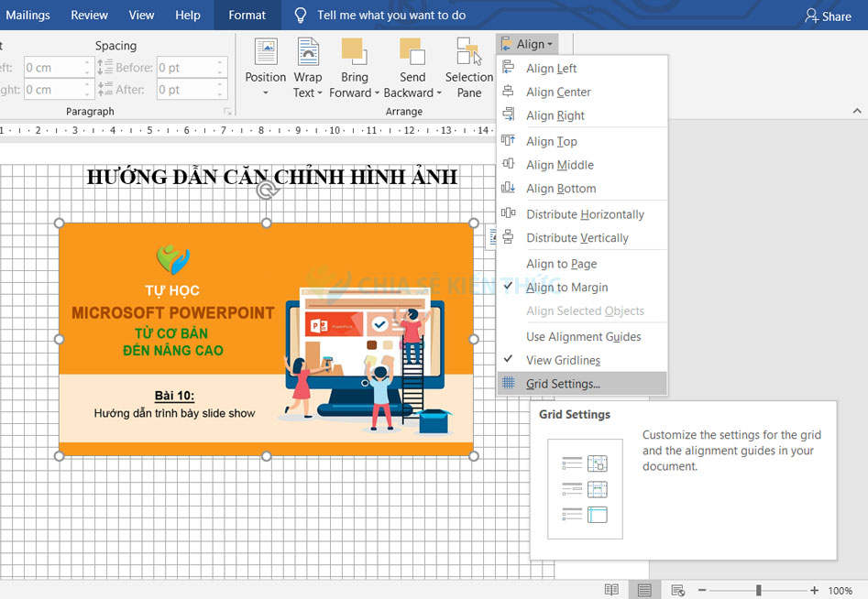Click the horizontal ruler
The width and height of the screenshot is (868, 599).
[247, 131]
